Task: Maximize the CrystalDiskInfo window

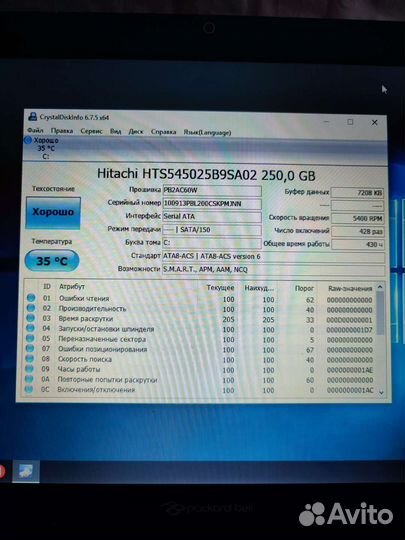Action: pos(350,122)
